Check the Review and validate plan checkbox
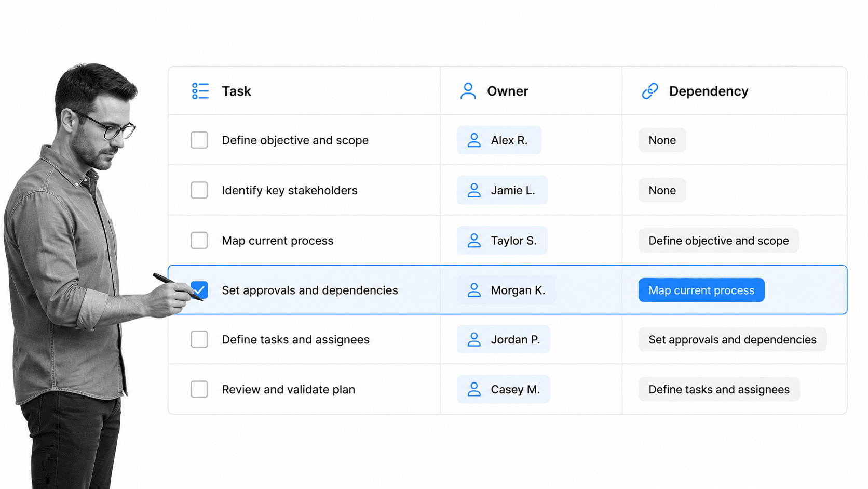Screen dimensions: 868x489 point(199,389)
